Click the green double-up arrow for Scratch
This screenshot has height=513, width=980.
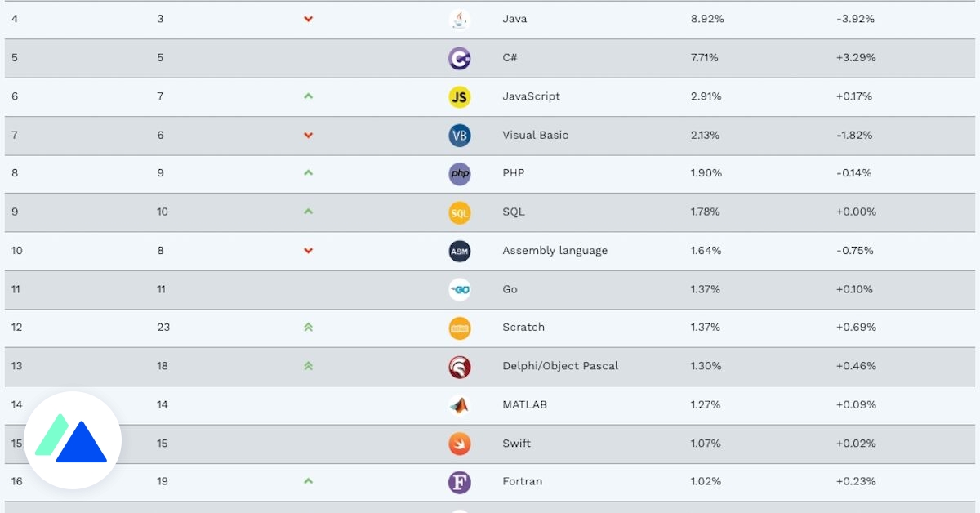click(x=308, y=328)
